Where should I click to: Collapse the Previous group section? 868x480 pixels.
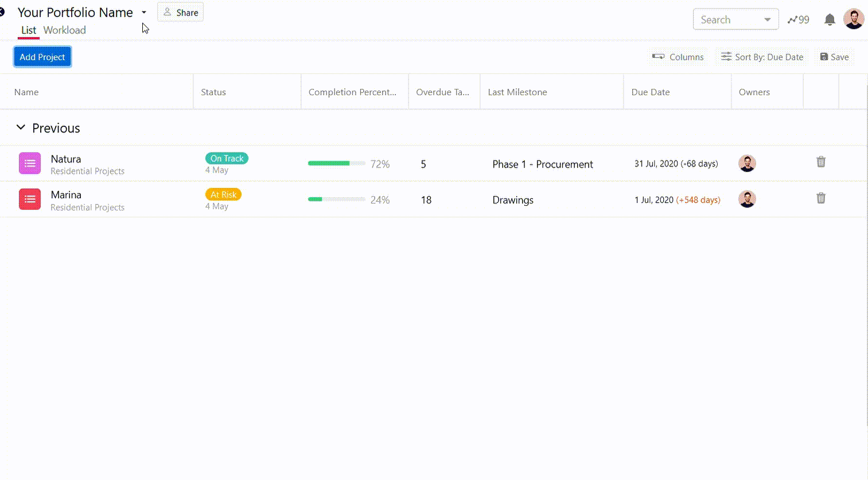tap(21, 127)
